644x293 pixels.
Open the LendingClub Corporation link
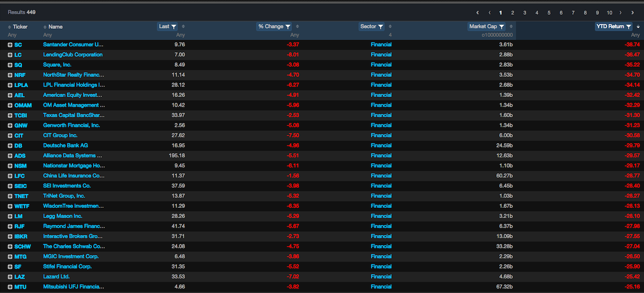pyautogui.click(x=73, y=55)
